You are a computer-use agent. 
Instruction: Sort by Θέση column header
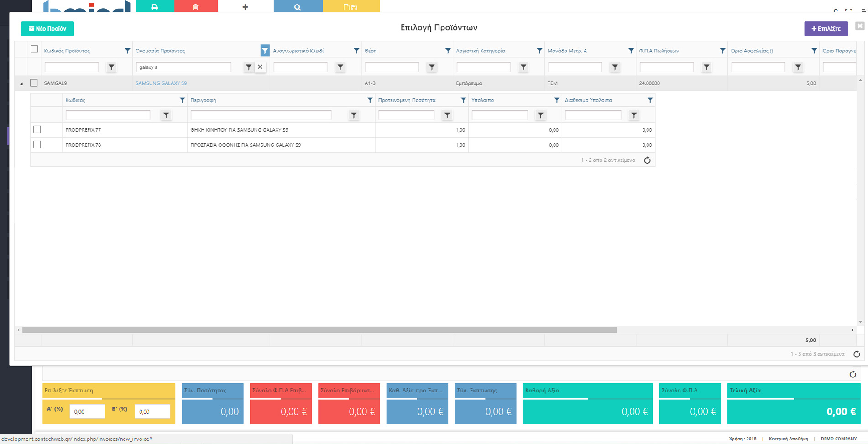click(x=371, y=51)
